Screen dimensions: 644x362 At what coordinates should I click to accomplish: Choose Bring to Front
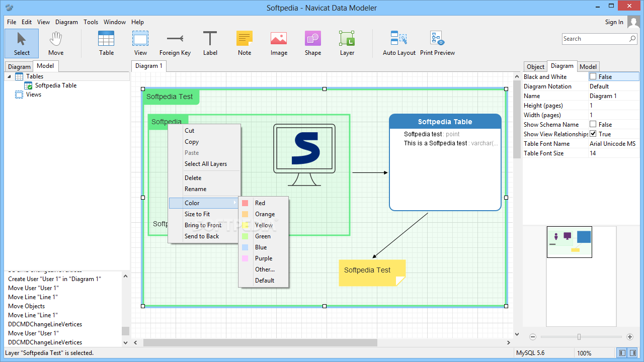coord(204,225)
